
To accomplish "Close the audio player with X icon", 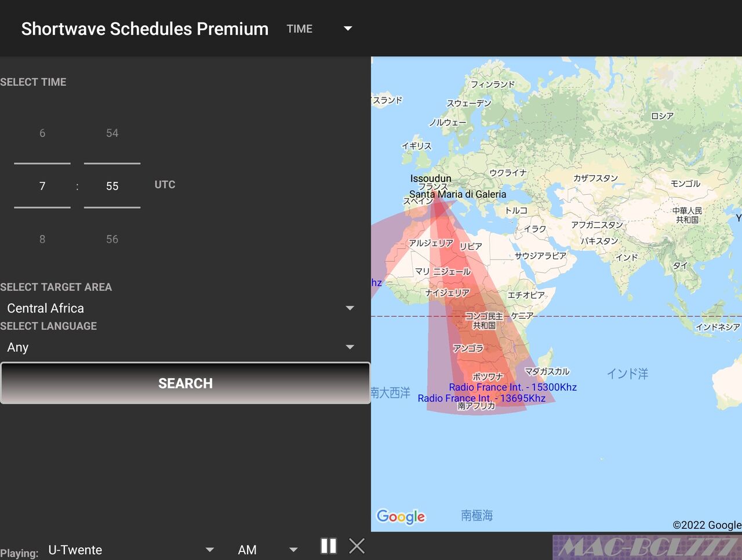I will (357, 546).
